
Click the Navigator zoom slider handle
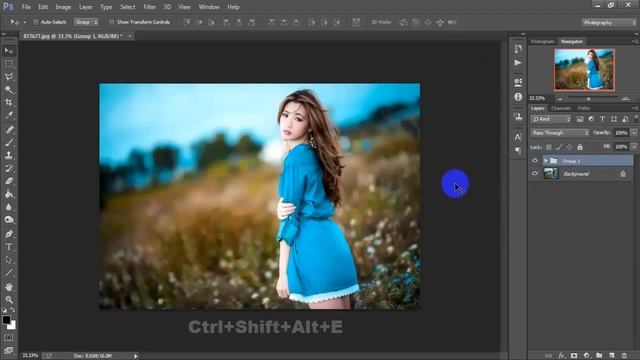pyautogui.click(x=589, y=99)
